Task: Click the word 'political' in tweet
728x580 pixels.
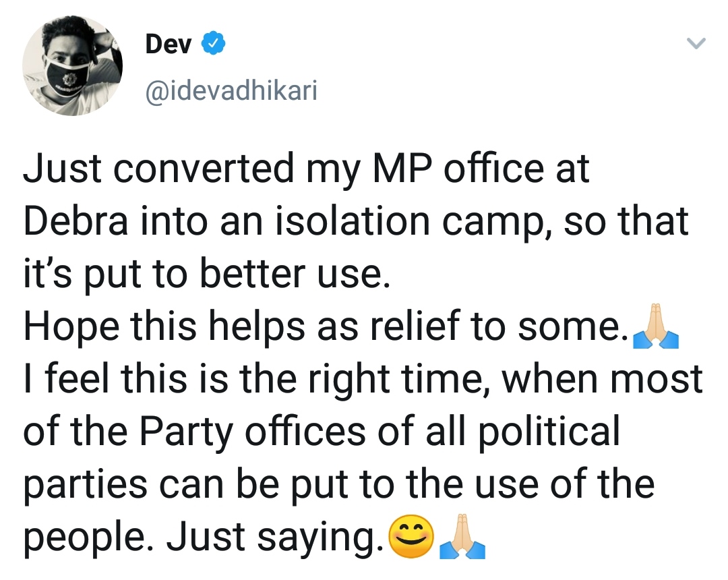Action: [549, 432]
